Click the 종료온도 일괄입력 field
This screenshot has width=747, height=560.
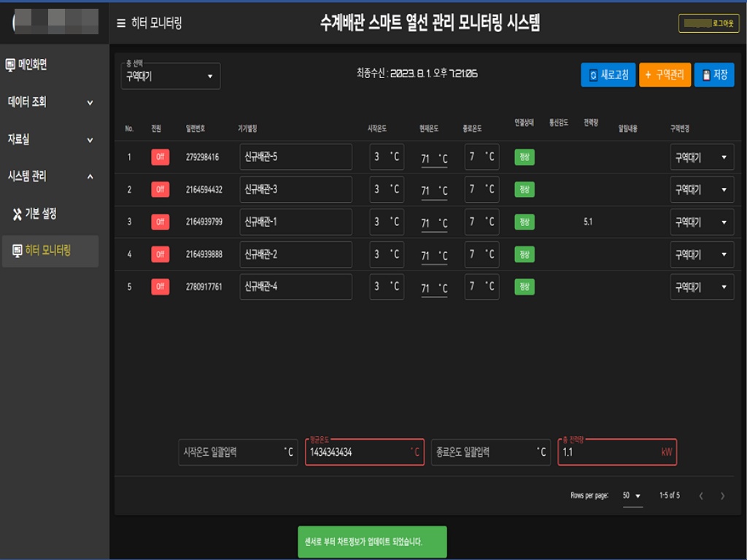(491, 452)
